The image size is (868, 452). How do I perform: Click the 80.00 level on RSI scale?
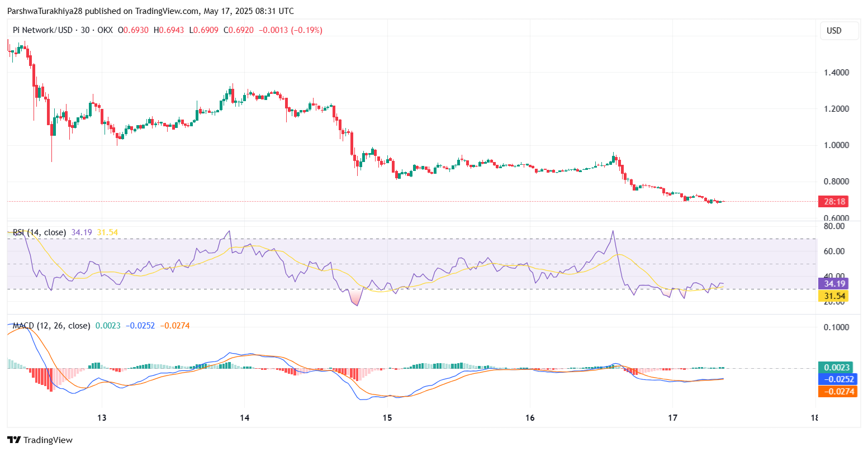pos(834,226)
